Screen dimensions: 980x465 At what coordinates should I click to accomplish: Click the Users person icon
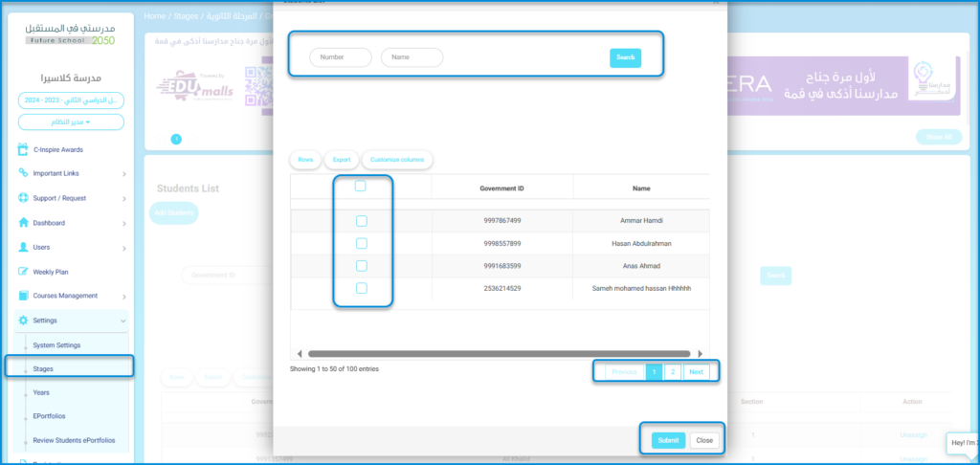(x=23, y=248)
